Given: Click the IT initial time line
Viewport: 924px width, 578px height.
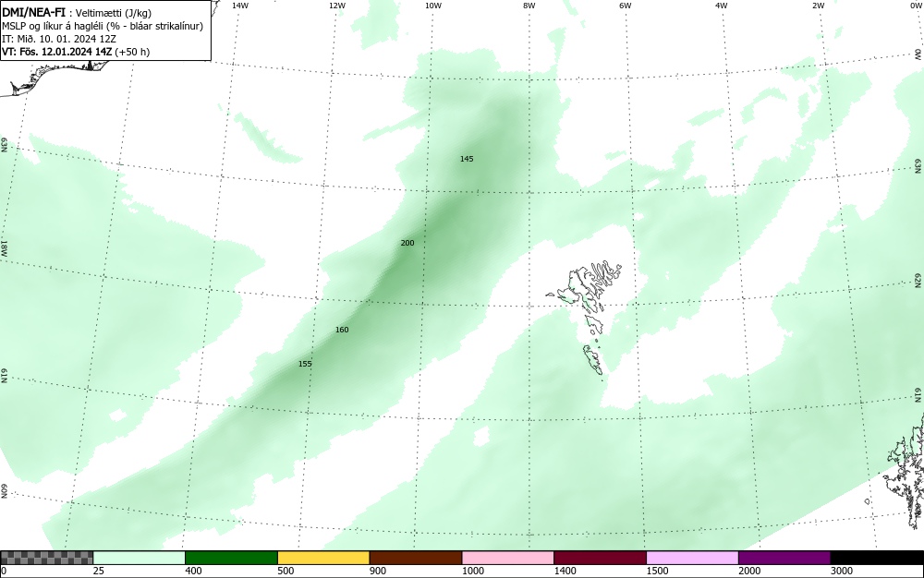Looking at the screenshot, I should (x=59, y=39).
